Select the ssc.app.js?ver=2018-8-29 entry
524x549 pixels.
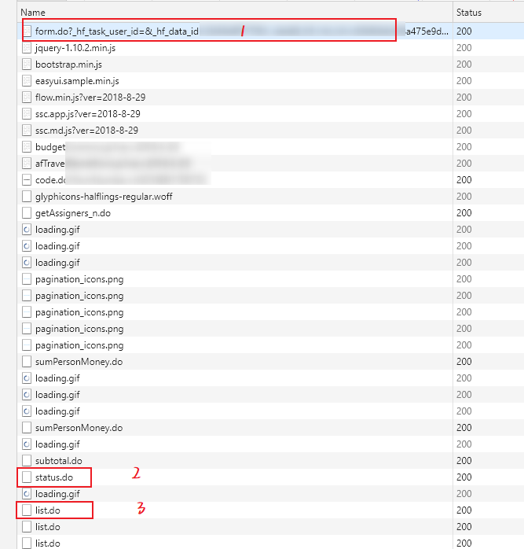[88, 114]
